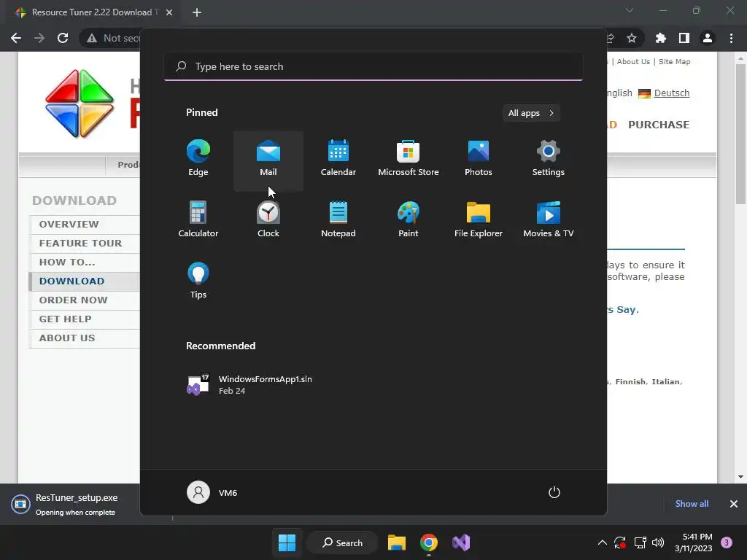Expand the All apps list
Viewport: 747px width, 560px height.
(531, 113)
